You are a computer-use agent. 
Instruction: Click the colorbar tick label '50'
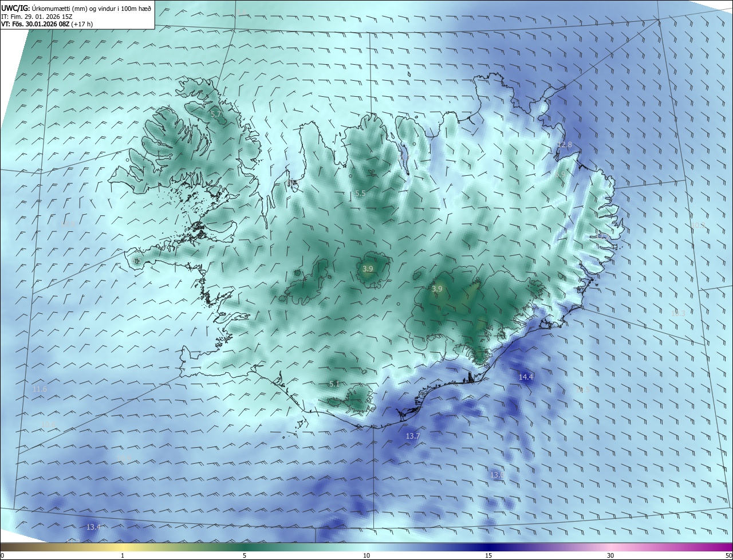[x=728, y=555]
